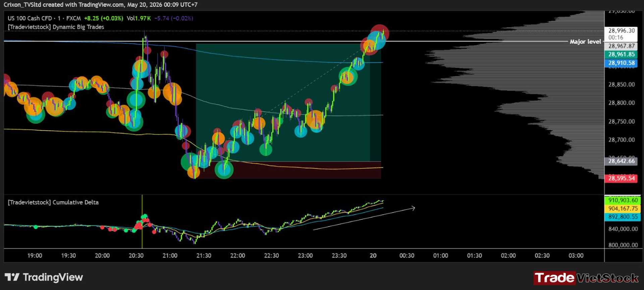Click the 00:30 time axis label
Viewport: 644px width, 290px height.
click(407, 256)
